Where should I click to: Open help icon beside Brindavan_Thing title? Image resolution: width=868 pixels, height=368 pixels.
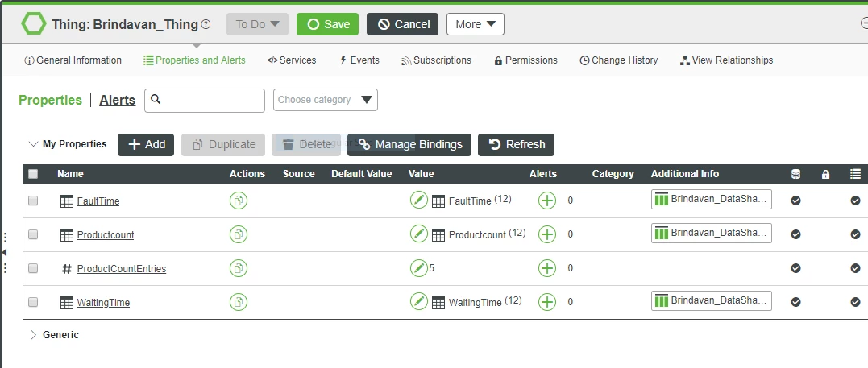pyautogui.click(x=206, y=24)
